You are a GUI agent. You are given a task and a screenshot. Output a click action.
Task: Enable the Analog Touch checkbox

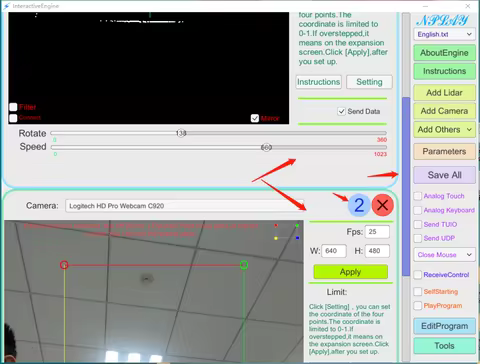click(418, 196)
